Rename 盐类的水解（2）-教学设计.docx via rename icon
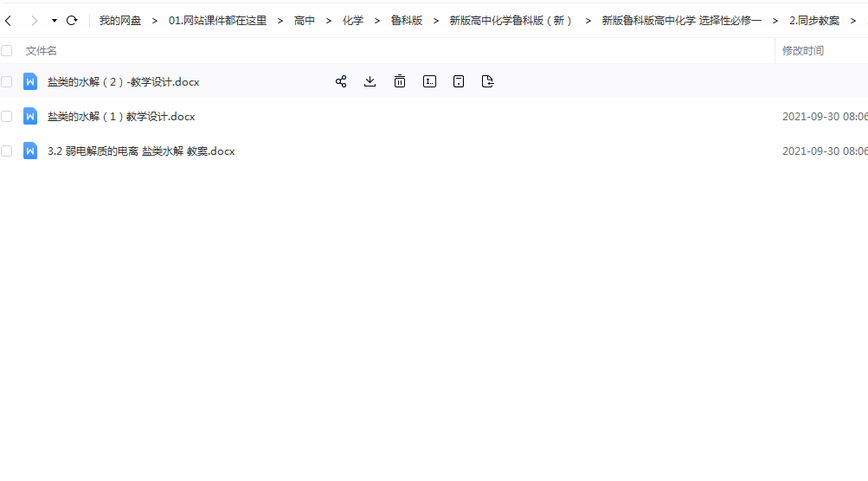This screenshot has width=868, height=481. coord(429,81)
